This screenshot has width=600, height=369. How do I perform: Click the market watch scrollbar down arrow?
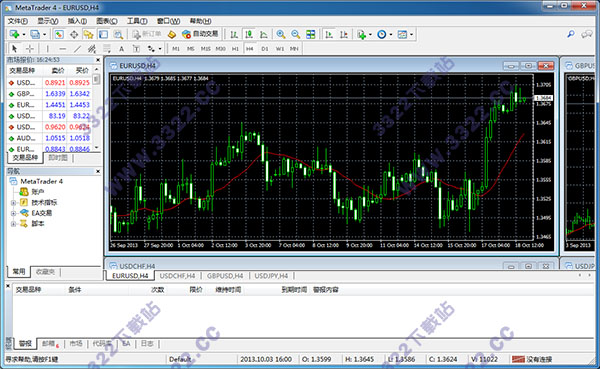pyautogui.click(x=96, y=147)
